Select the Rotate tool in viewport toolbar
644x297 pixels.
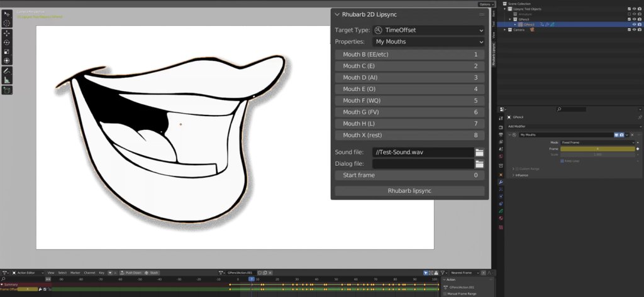[7, 42]
